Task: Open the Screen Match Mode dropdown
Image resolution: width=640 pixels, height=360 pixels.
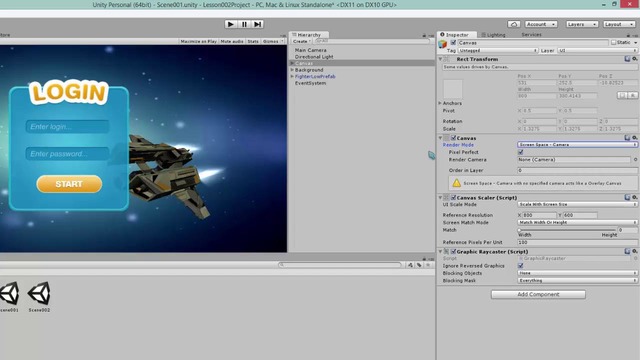Action: pyautogui.click(x=578, y=222)
